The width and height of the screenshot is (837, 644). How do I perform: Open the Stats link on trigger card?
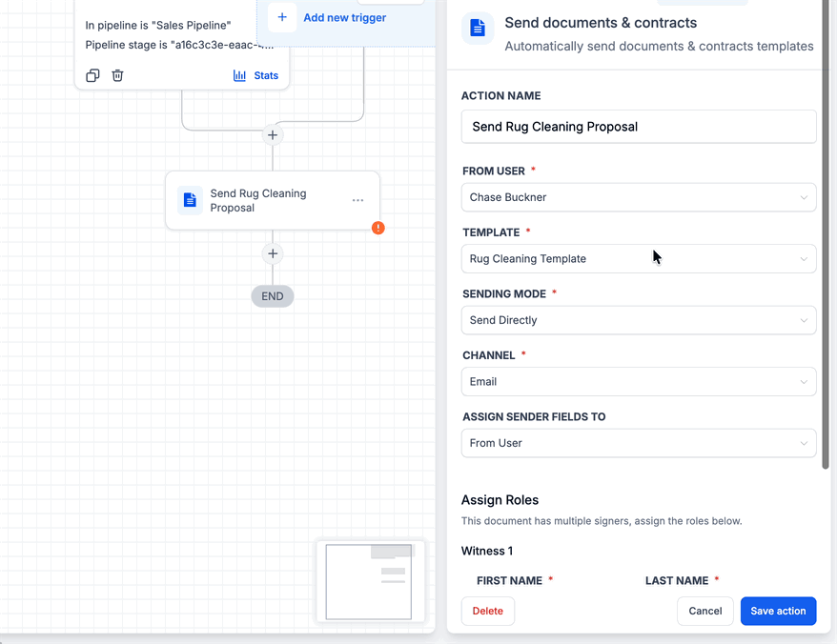coord(266,75)
